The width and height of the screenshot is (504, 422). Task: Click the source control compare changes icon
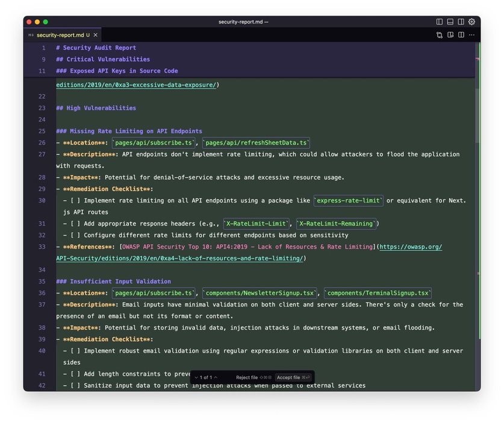pyautogui.click(x=440, y=35)
